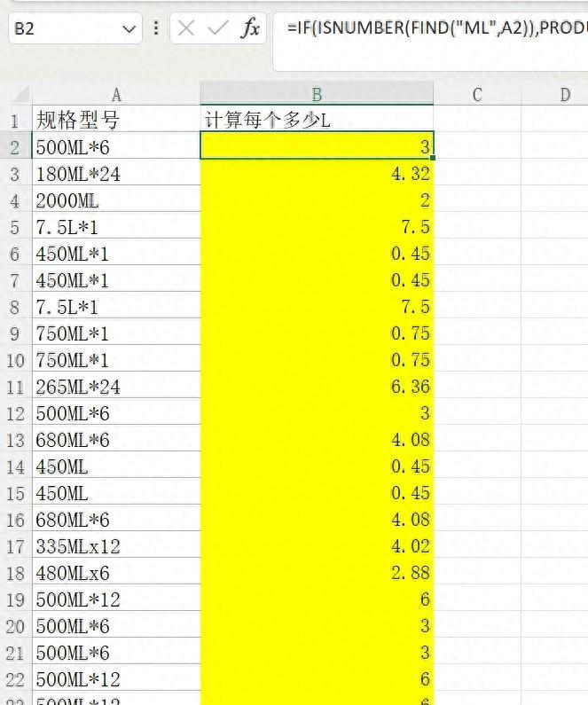
Task: Select row 10 header
Action: (x=15, y=360)
